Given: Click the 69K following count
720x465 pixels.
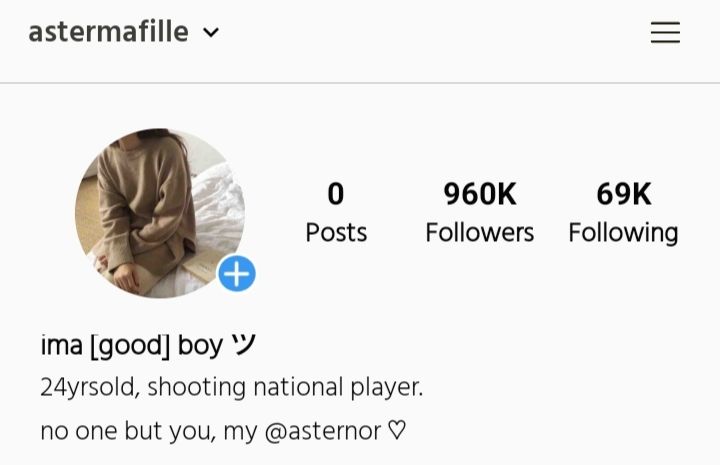Looking at the screenshot, I should 624,194.
